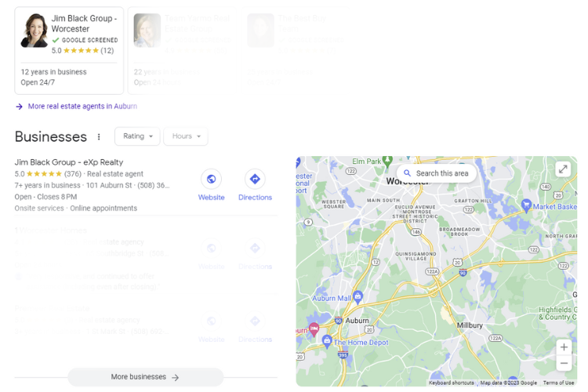Click the More real estate agents arrow icon
This screenshot has width=588, height=392.
19,107
